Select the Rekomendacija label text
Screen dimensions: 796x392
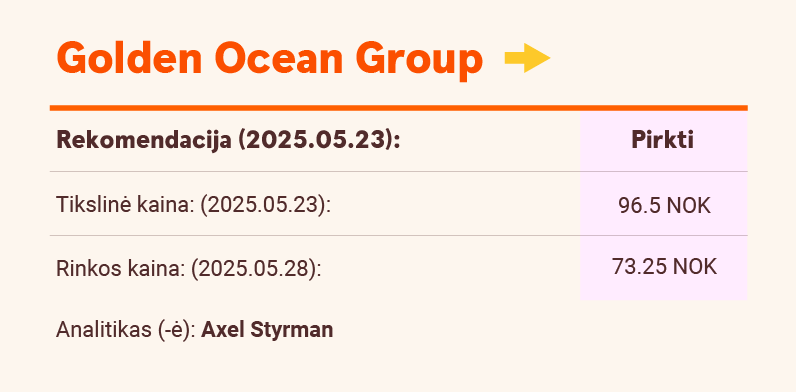144,140
